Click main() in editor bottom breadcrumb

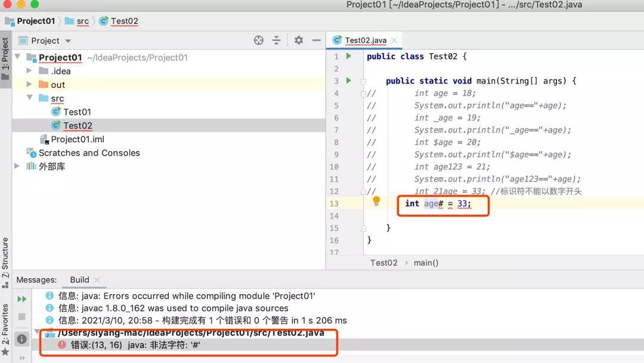coord(426,263)
